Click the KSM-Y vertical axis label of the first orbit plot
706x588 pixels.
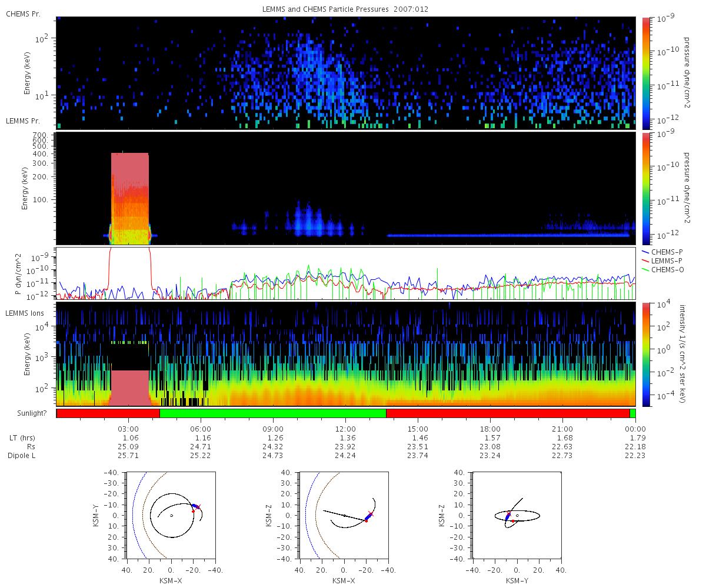(x=96, y=515)
